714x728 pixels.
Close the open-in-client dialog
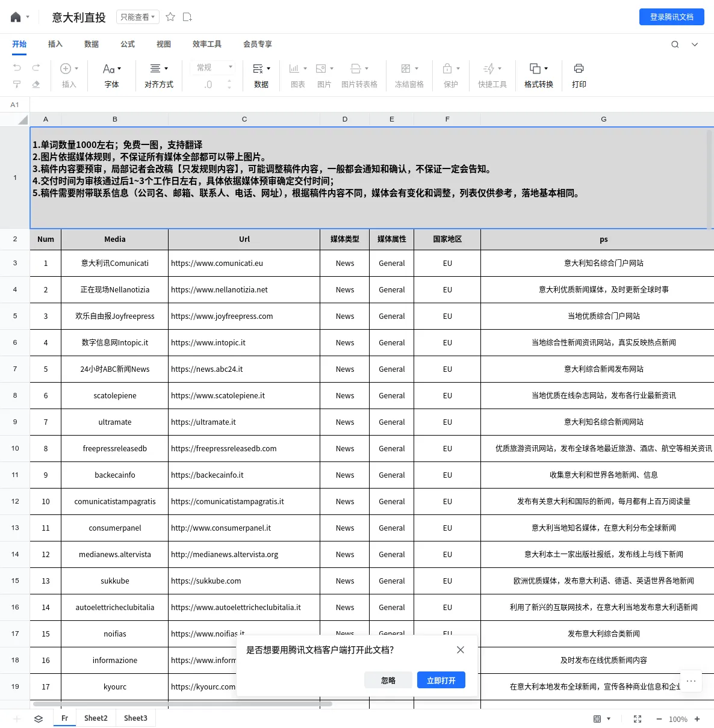point(461,650)
